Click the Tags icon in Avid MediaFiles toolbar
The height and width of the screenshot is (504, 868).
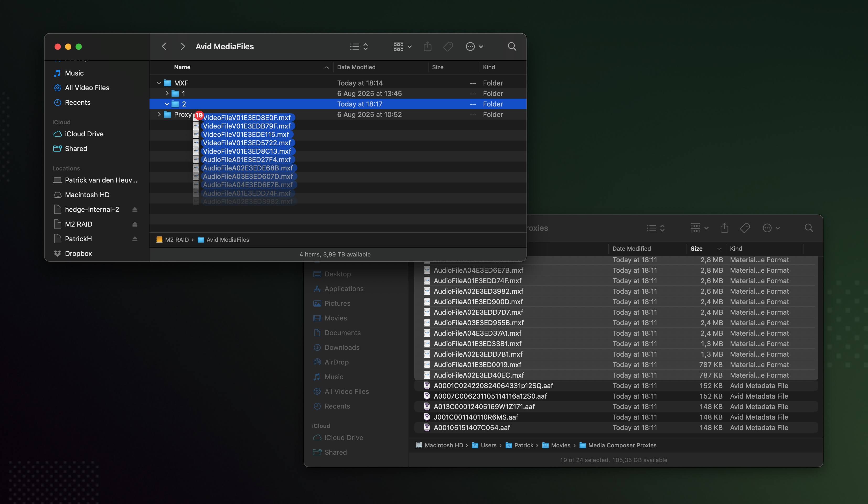(x=448, y=46)
